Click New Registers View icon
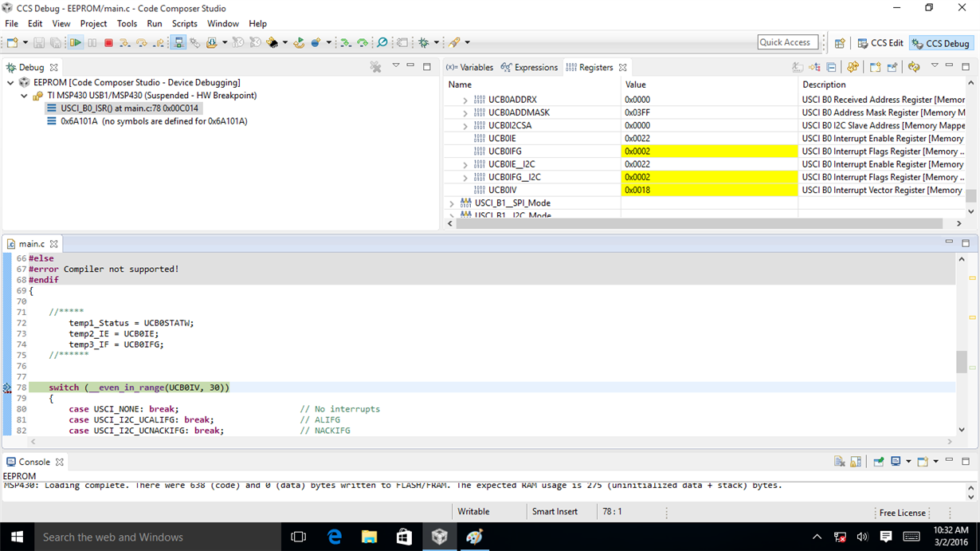The width and height of the screenshot is (980, 551). click(x=875, y=67)
